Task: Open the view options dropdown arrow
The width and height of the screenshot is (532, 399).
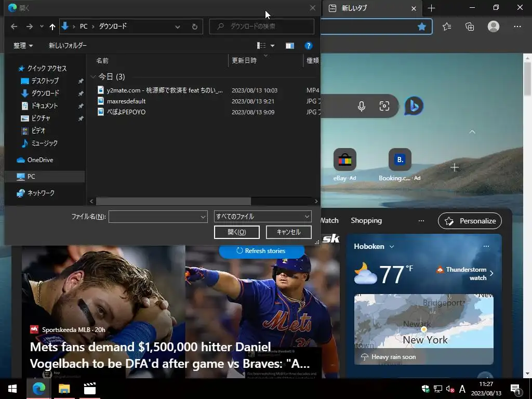Action: click(272, 46)
